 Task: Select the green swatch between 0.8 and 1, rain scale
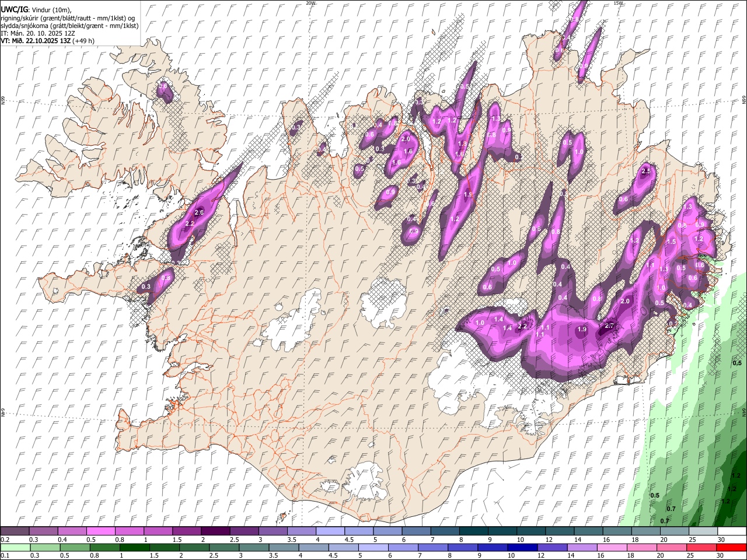(x=104, y=547)
